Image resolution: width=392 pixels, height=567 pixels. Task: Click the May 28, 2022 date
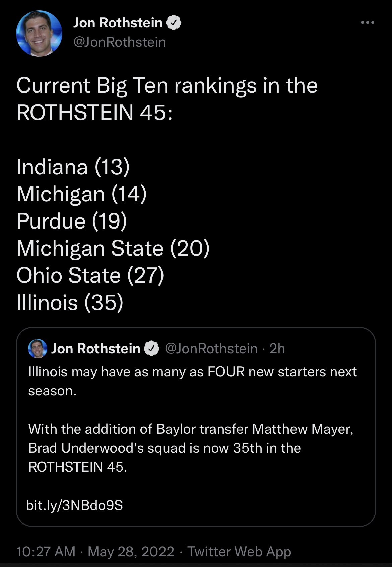(131, 552)
